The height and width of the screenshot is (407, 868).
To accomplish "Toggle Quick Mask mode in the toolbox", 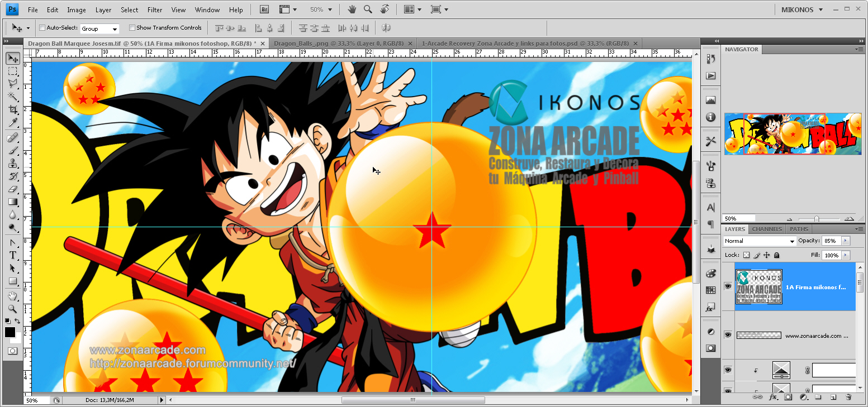I will (13, 351).
